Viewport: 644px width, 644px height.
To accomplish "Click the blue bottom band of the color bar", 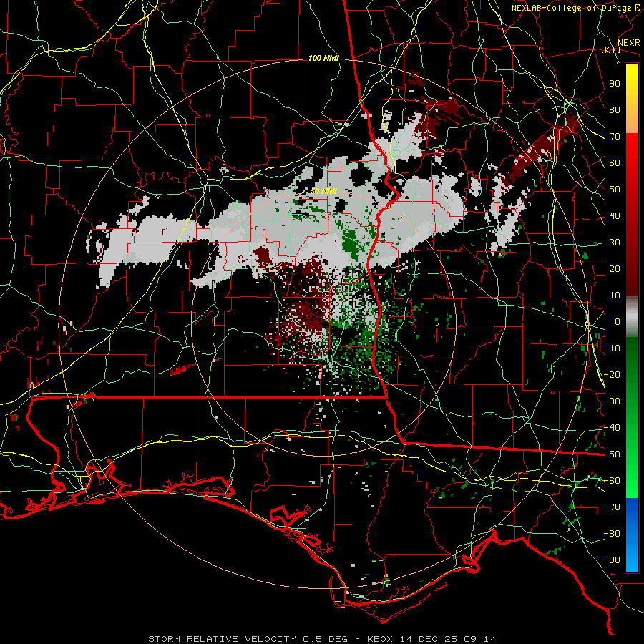I will (632, 535).
